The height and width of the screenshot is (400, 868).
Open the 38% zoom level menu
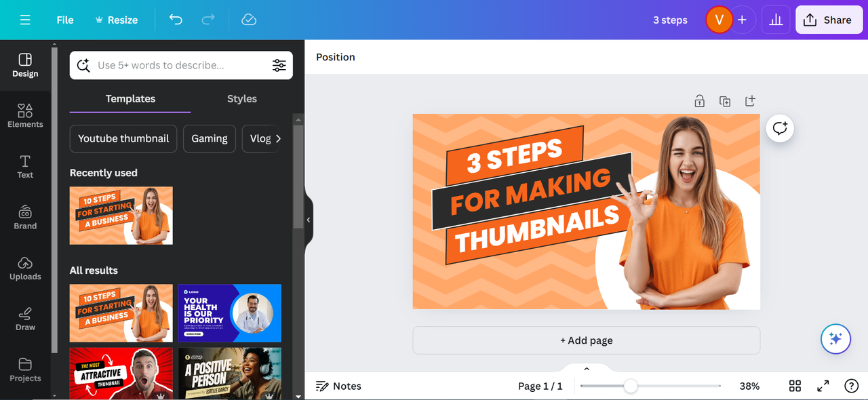(749, 386)
